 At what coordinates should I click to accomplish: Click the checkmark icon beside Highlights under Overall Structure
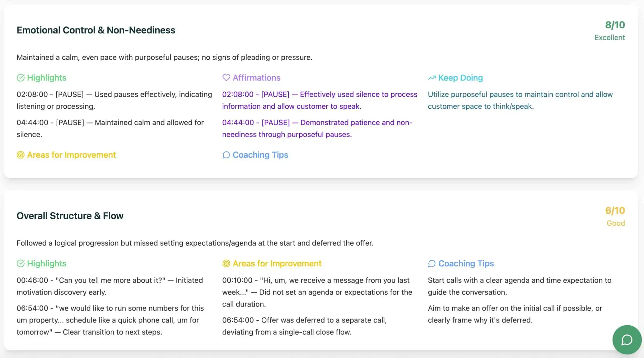(x=21, y=263)
